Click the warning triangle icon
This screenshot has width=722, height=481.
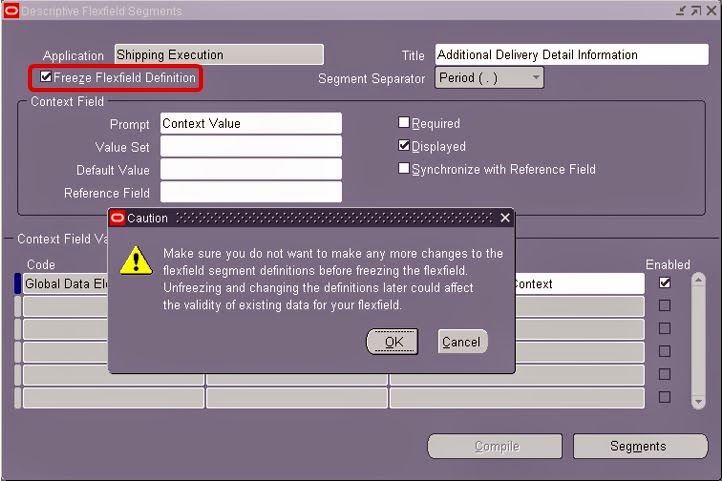click(136, 261)
